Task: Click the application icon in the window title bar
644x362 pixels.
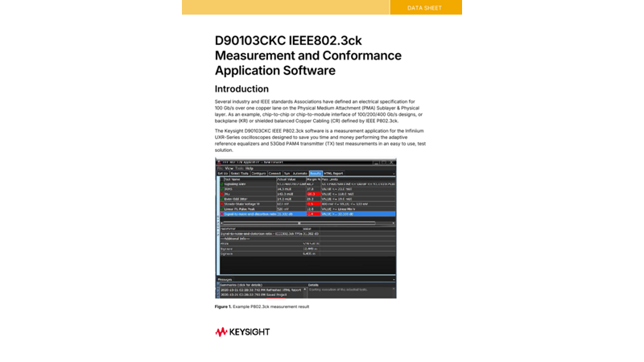Action: pos(219,162)
